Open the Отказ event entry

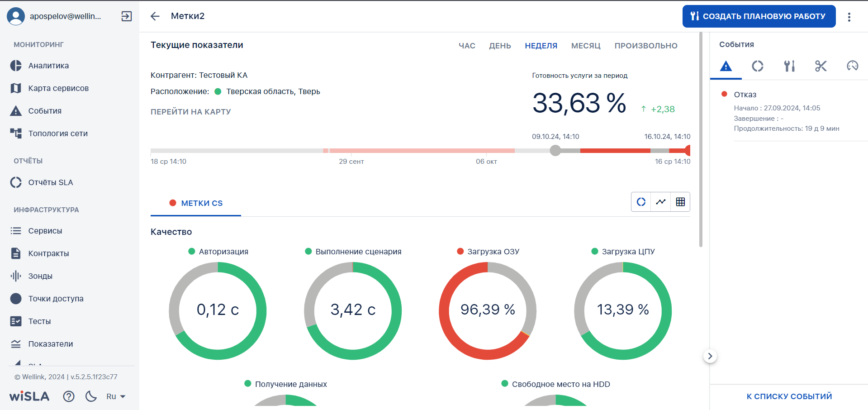[789, 111]
